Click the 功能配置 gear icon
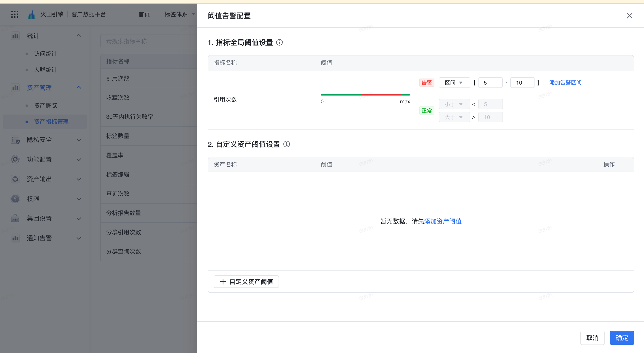The width and height of the screenshot is (644, 353). coord(15,159)
